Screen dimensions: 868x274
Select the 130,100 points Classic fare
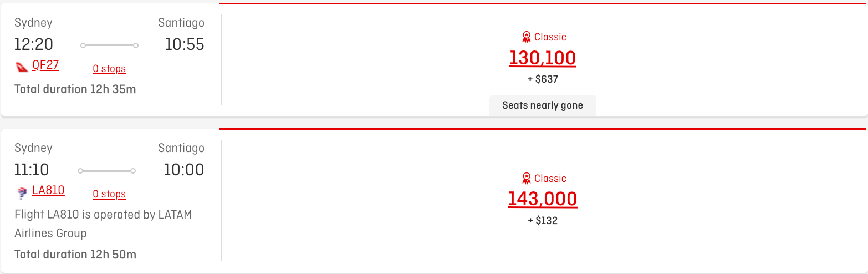pyautogui.click(x=543, y=58)
